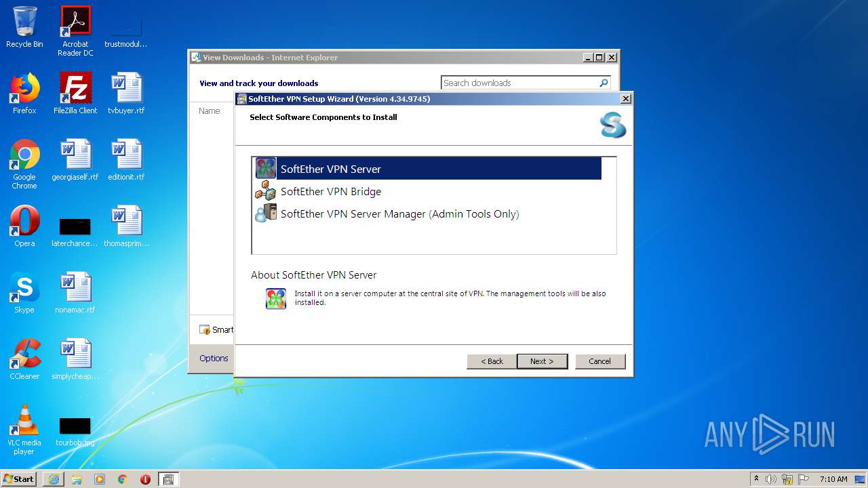Screen dimensions: 868x488
Task: Open CCleaner desktop shortcut
Action: (24, 359)
